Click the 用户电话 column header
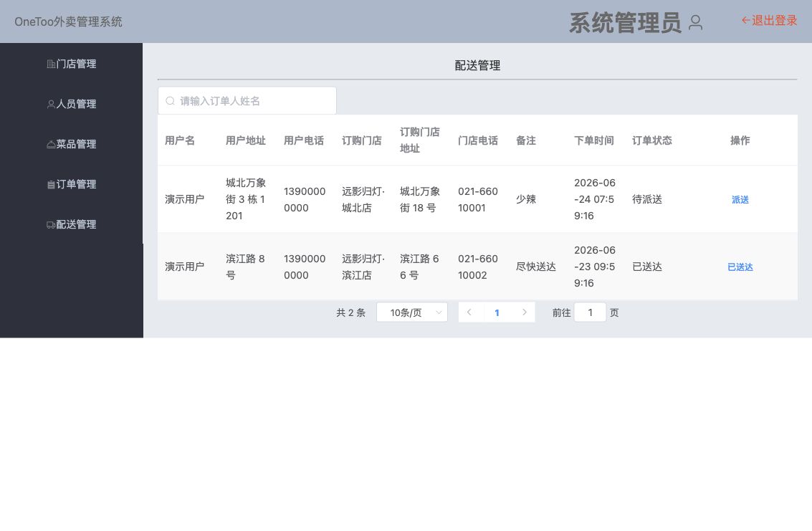The image size is (812, 531). click(x=303, y=140)
